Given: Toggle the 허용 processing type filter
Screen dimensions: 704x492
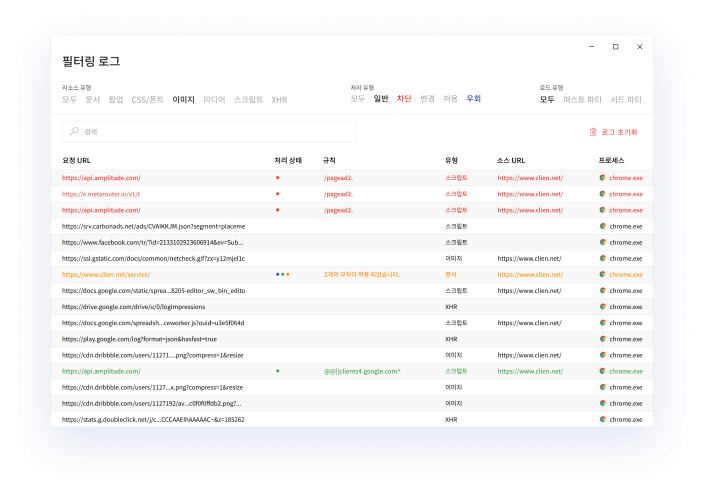Looking at the screenshot, I should point(450,98).
